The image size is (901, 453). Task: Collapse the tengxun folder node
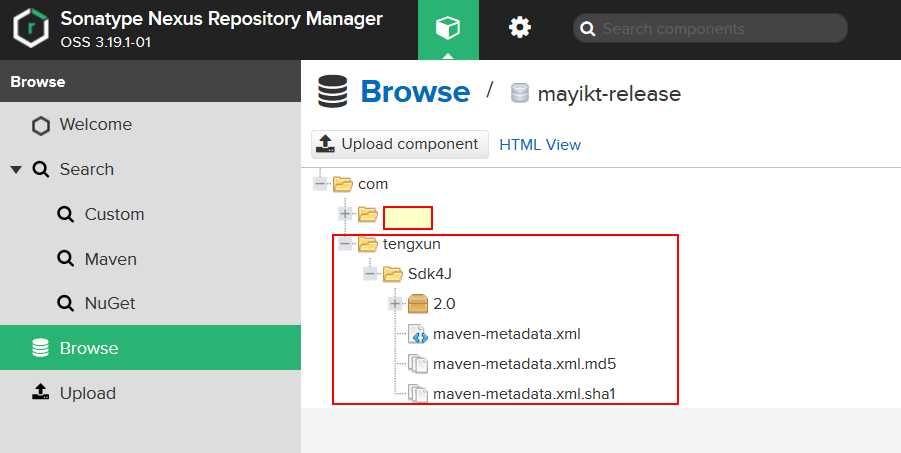[345, 244]
